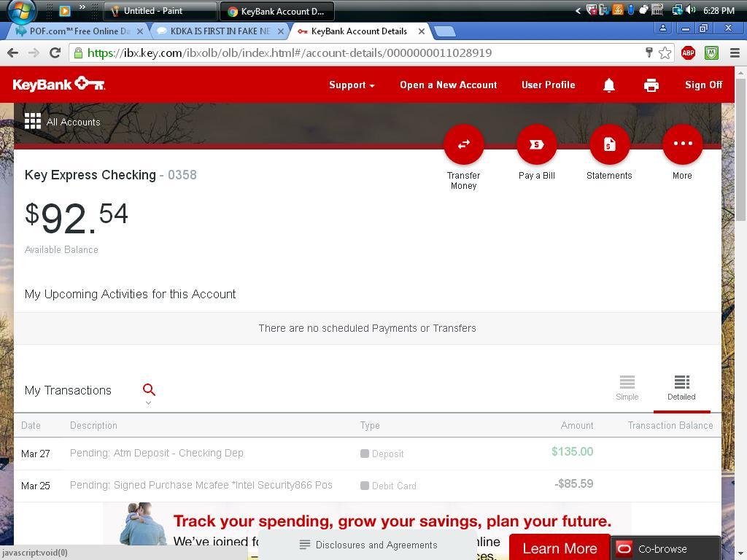Open the Co-browse button
747x560 pixels.
(665, 548)
